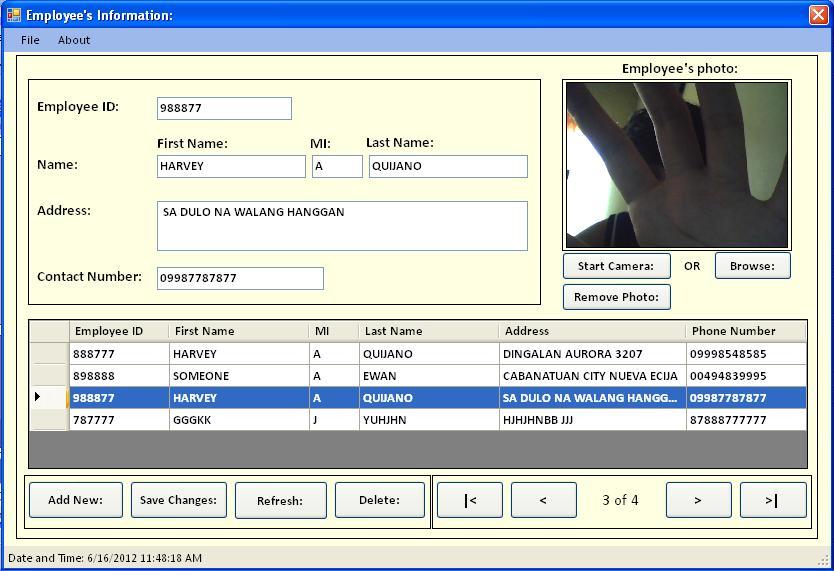Viewport: 834px width, 571px height.
Task: Click the application icon in title bar
Action: pos(14,15)
